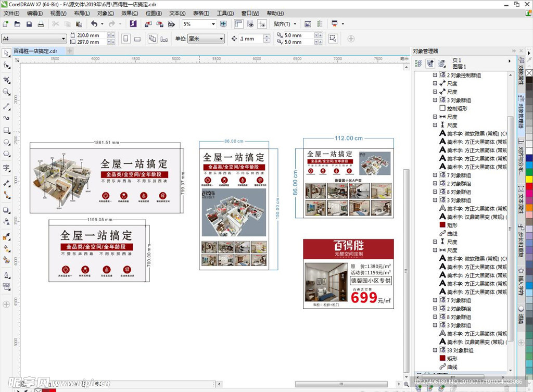
Task: Select the Connector tool
Action: click(x=6, y=195)
